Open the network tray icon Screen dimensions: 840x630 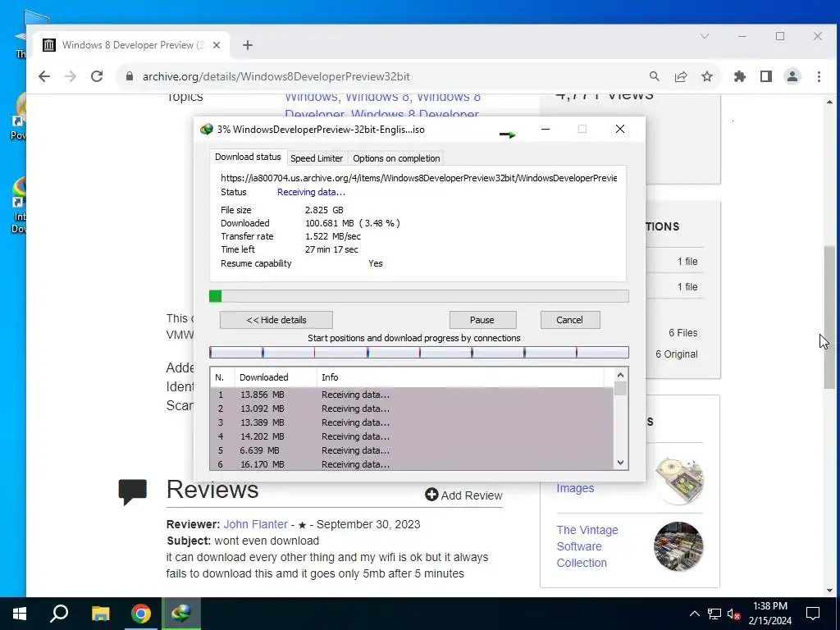pos(714,614)
